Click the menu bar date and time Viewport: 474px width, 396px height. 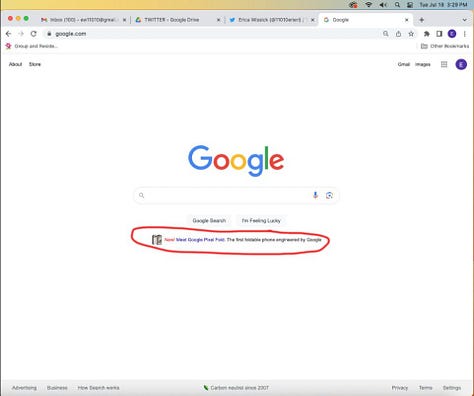443,5
